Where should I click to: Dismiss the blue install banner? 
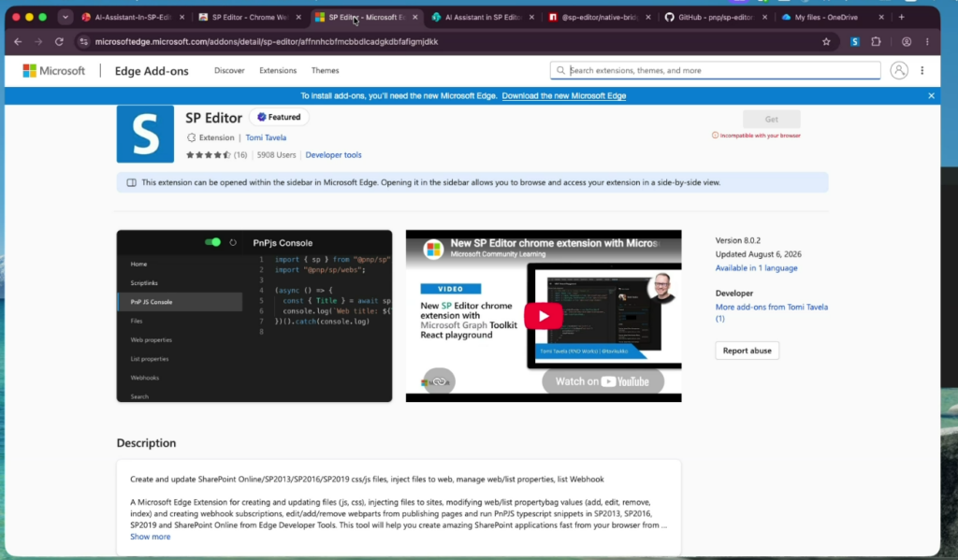point(931,96)
